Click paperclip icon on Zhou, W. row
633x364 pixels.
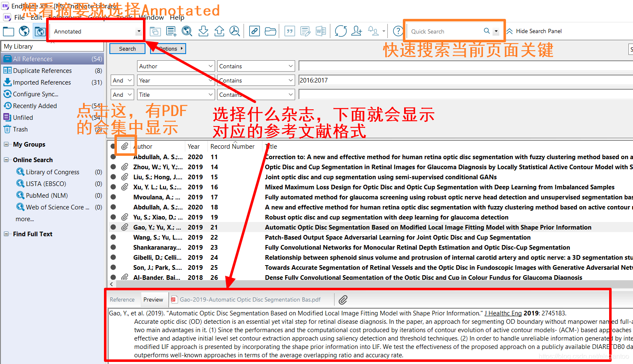(x=125, y=167)
